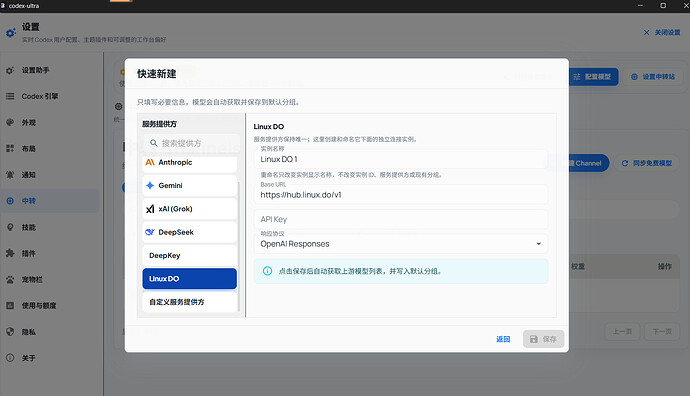The width and height of the screenshot is (690, 396).
Task: Click the 技能 lightbulb icon
Action: 10,227
